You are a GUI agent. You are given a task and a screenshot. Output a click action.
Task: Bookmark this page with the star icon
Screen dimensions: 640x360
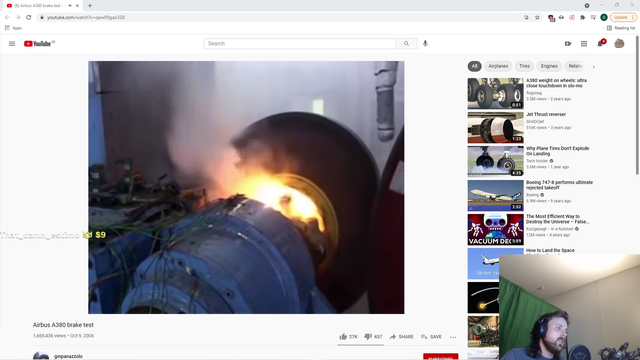(x=537, y=17)
